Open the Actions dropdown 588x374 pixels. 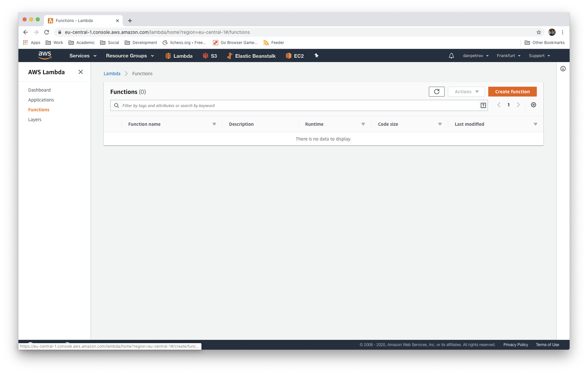466,91
